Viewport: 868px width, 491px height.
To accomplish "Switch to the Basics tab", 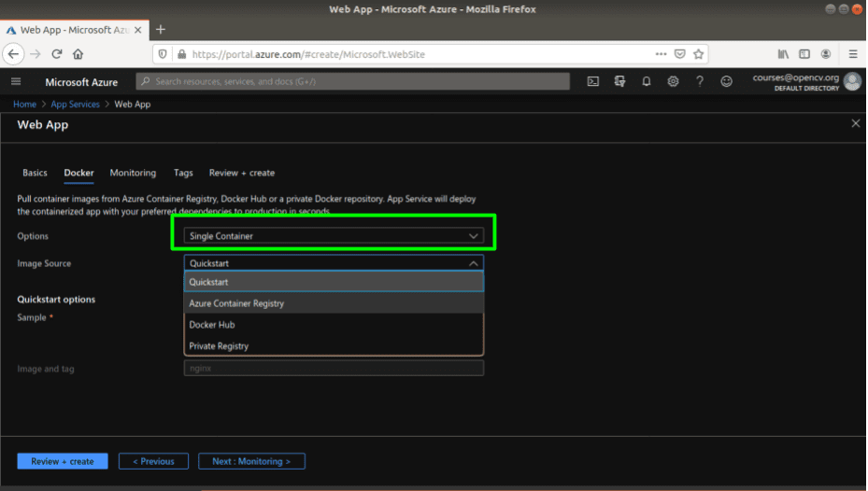I will click(x=35, y=173).
